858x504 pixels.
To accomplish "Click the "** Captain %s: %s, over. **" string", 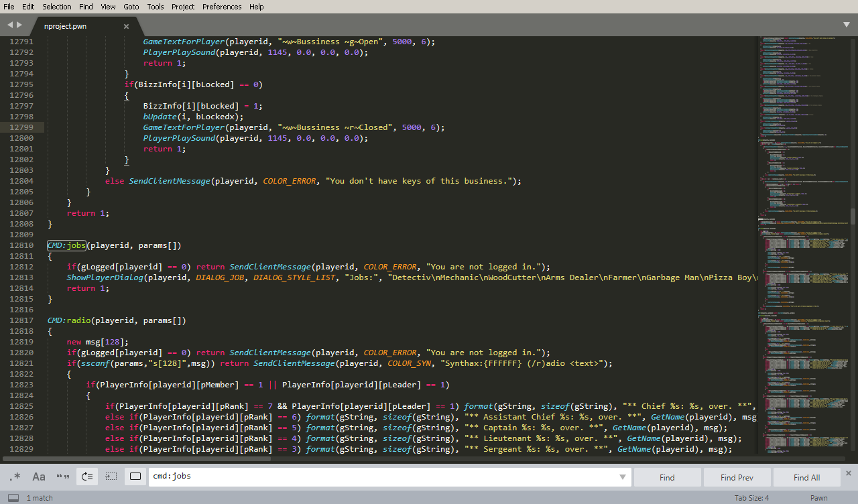I will click(534, 428).
